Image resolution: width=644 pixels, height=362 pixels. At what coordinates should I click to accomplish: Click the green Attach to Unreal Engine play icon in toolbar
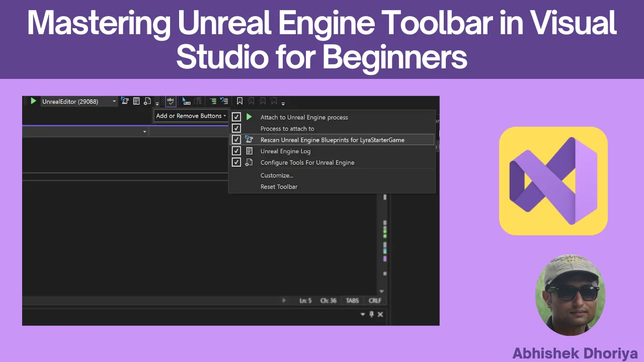pos(33,101)
